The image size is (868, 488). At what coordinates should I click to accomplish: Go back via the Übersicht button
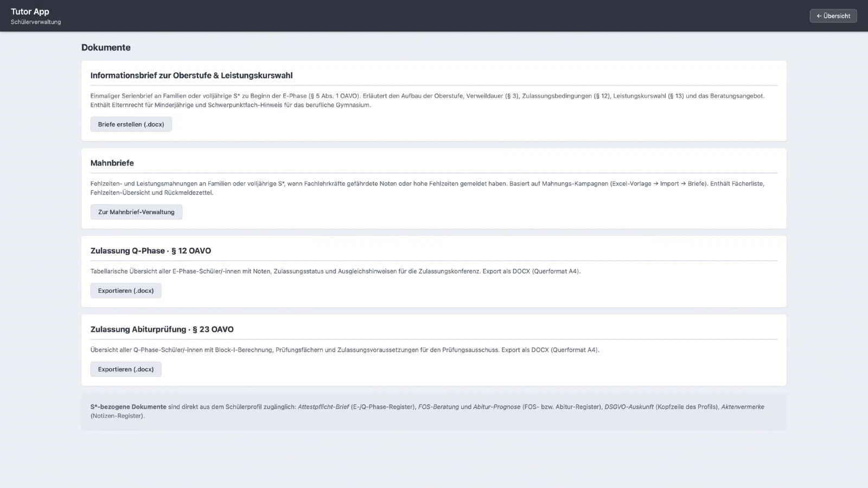[x=833, y=16]
